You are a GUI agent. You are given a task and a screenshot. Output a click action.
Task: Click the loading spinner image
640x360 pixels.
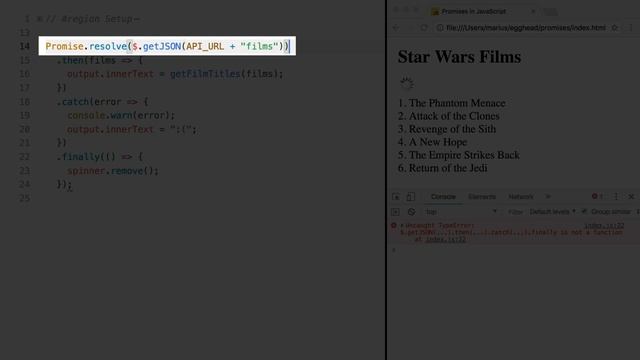(407, 83)
